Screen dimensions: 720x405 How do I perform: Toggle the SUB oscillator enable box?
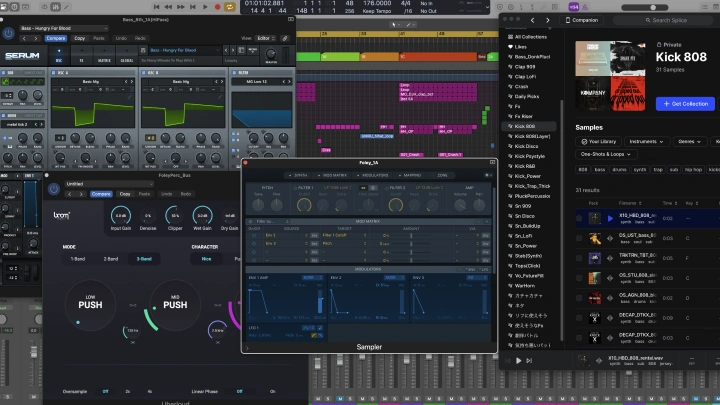pos(3,73)
